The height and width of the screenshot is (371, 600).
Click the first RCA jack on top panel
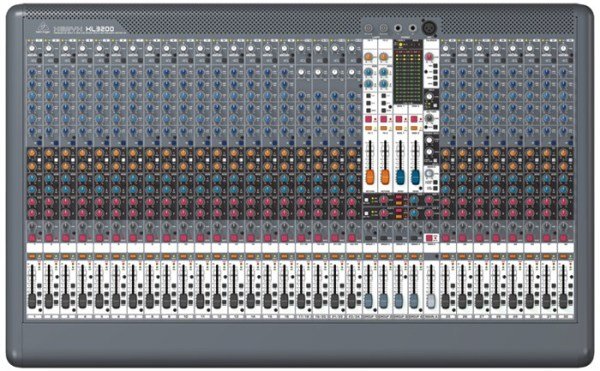coord(368,28)
